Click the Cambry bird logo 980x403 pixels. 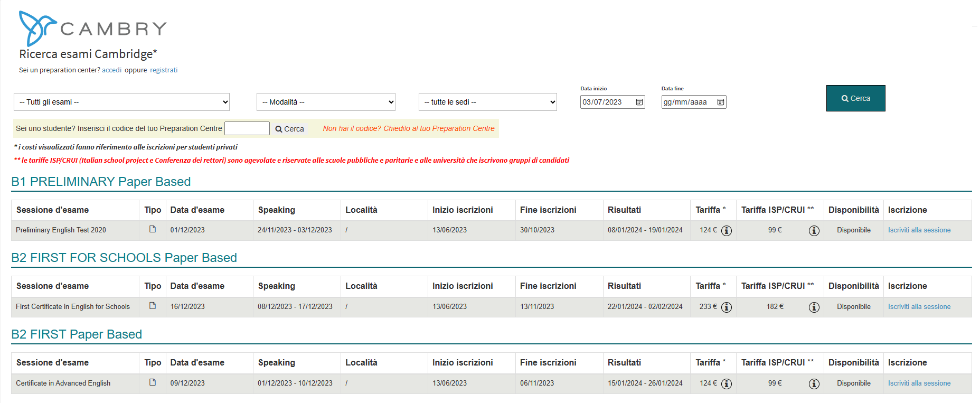(37, 28)
